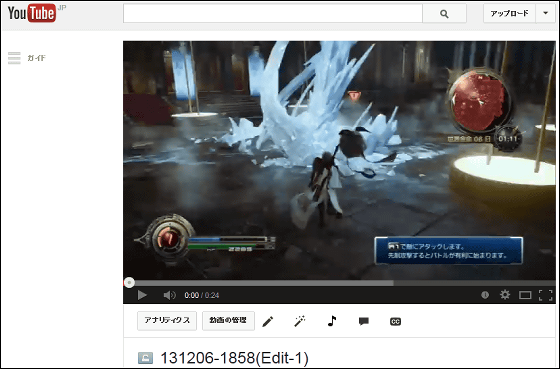
Task: Click the annotations info circle icon in player
Action: tap(485, 295)
